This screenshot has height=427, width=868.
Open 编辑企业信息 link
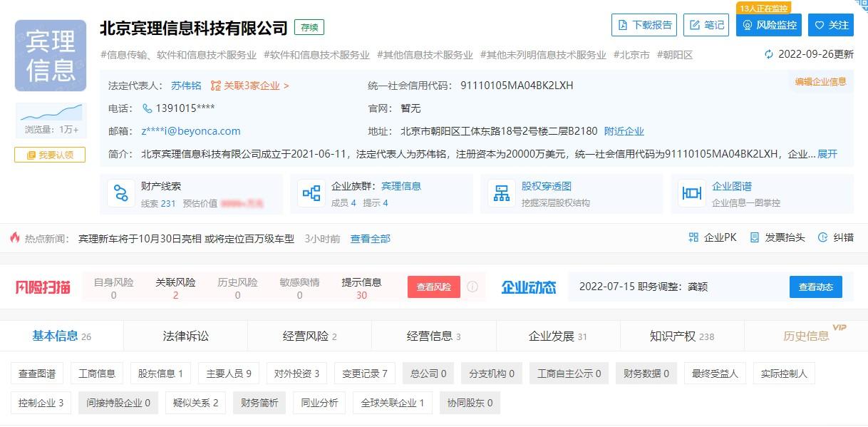[820, 81]
